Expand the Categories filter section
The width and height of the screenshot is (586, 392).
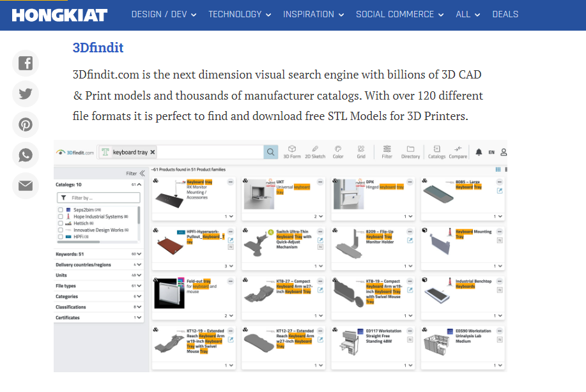click(98, 296)
